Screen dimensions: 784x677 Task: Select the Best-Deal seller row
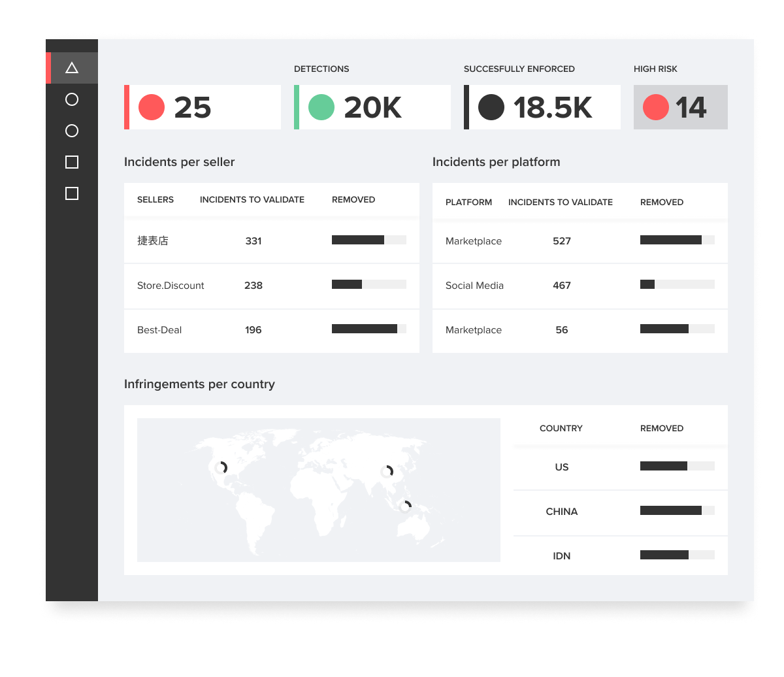[x=159, y=330]
